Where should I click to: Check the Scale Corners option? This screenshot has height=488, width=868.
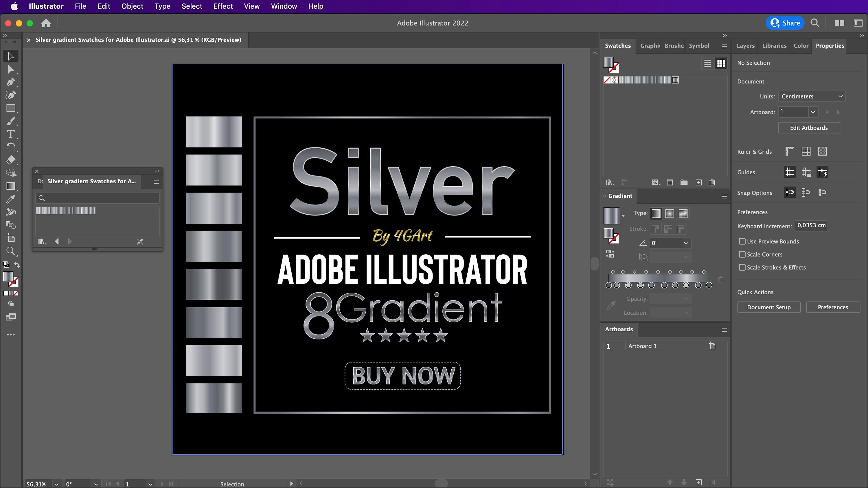click(742, 254)
